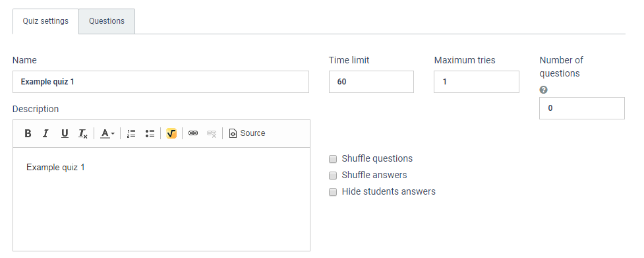644x258 pixels.
Task: Toggle italic text formatting
Action: pyautogui.click(x=45, y=133)
